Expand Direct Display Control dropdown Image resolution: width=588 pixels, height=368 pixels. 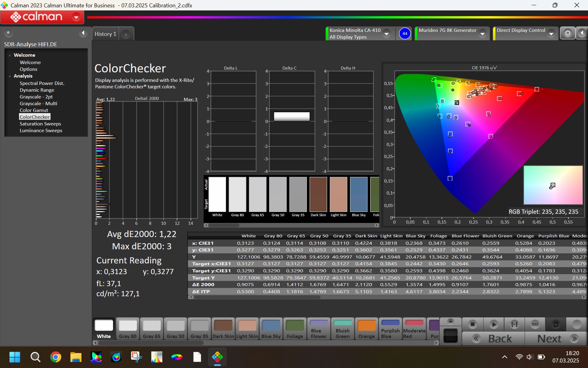(x=551, y=34)
